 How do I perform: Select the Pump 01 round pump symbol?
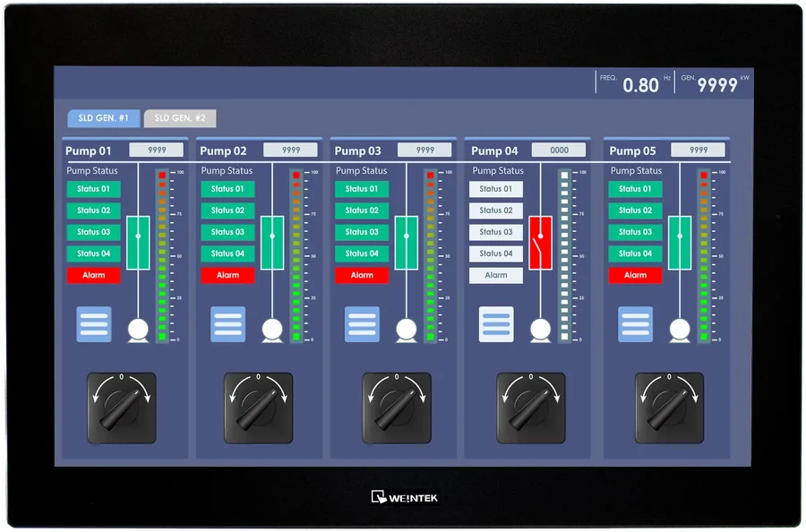[138, 330]
